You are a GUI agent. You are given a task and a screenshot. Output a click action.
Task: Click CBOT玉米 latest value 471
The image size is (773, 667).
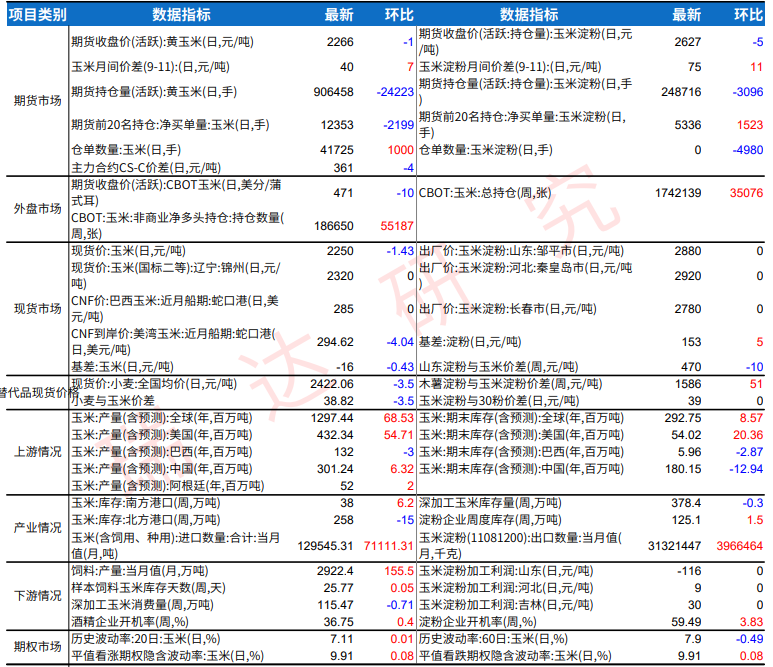click(x=344, y=193)
